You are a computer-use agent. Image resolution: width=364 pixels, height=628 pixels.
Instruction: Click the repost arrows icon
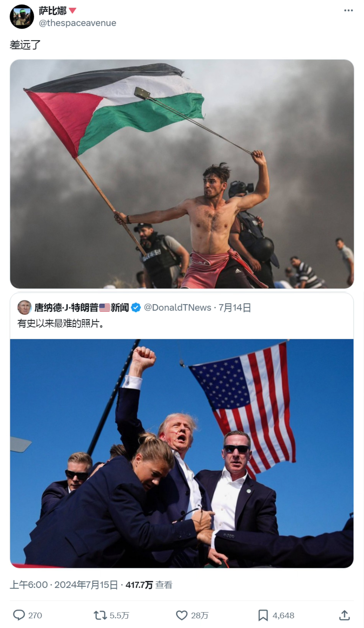tap(100, 615)
